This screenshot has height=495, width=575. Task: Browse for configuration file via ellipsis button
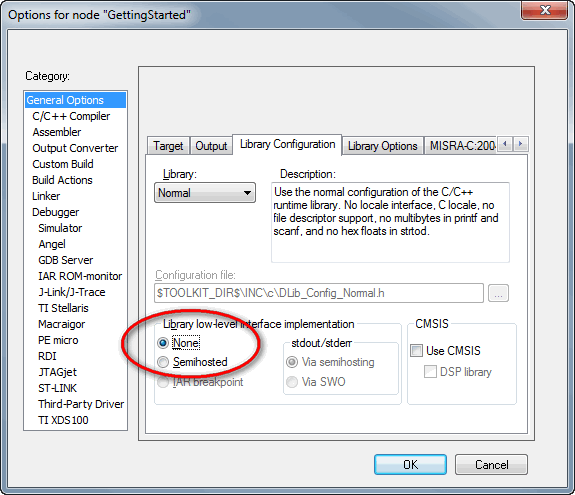pyautogui.click(x=498, y=293)
